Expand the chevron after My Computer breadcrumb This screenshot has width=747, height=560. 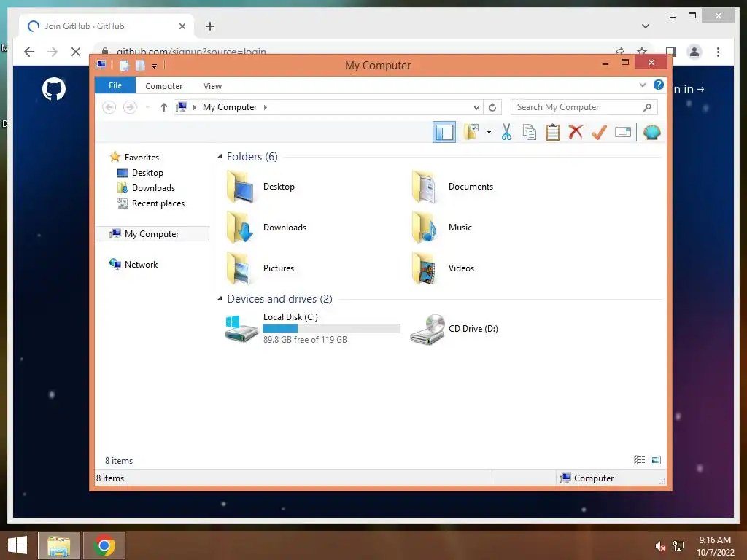(266, 108)
